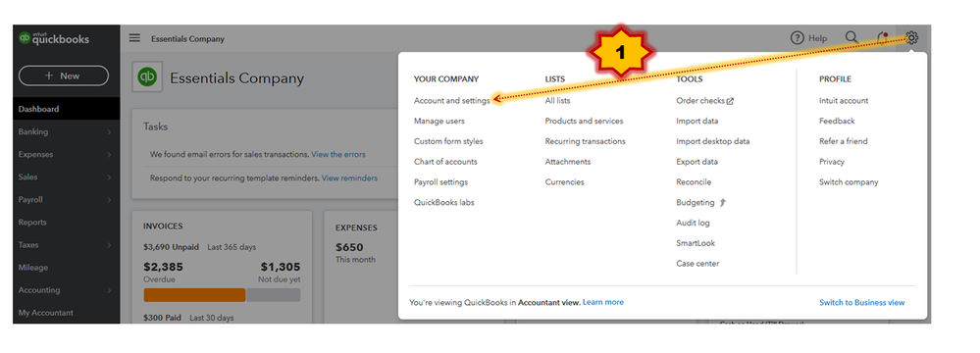Click the Essentials Company logo avatar
This screenshot has height=353, width=980.
tap(147, 76)
